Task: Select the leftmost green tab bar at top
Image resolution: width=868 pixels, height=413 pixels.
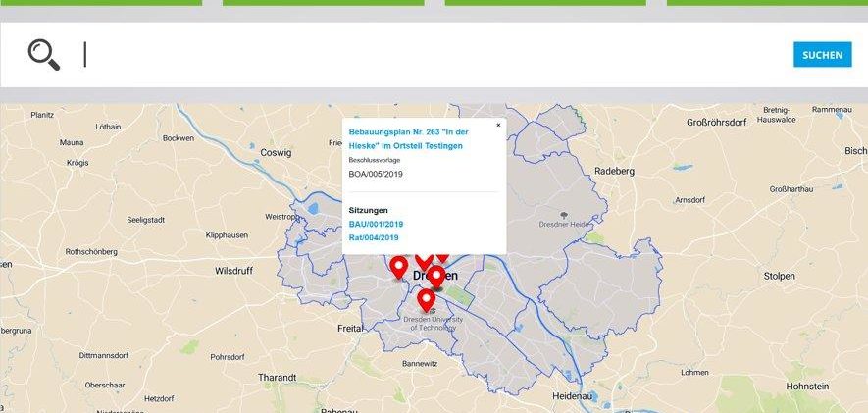Action: coord(100,3)
